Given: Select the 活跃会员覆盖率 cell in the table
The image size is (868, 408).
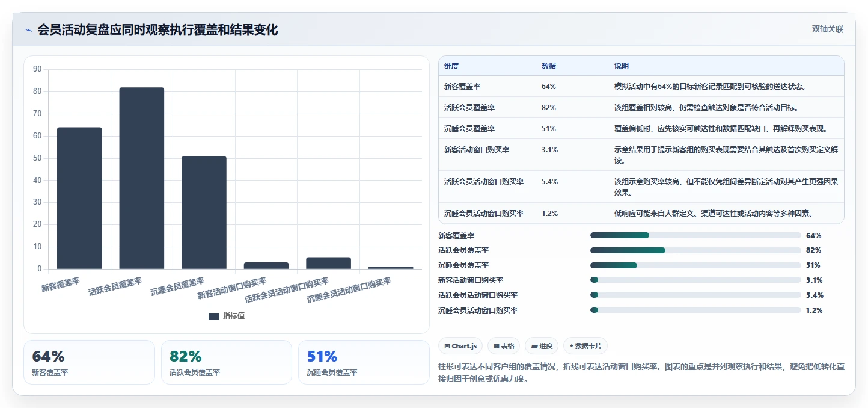Looking at the screenshot, I should click(469, 107).
